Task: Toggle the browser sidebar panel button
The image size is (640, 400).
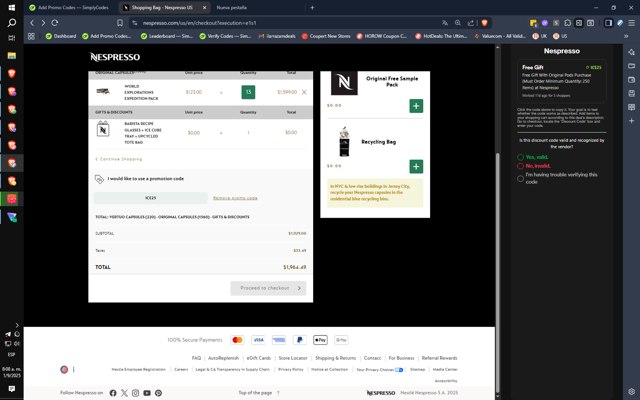Action: click(609, 23)
